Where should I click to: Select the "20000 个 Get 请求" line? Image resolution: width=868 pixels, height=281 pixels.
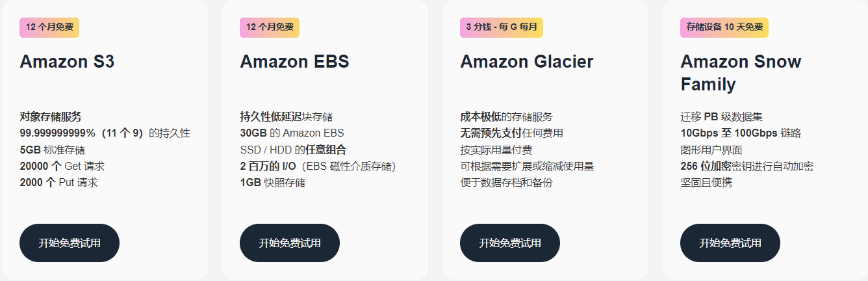point(62,166)
